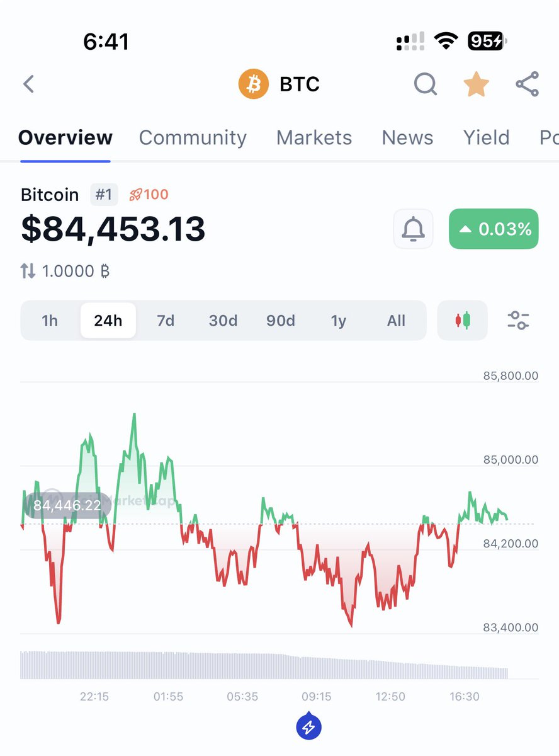Switch to the Community tab
This screenshot has height=756, width=559.
(193, 137)
